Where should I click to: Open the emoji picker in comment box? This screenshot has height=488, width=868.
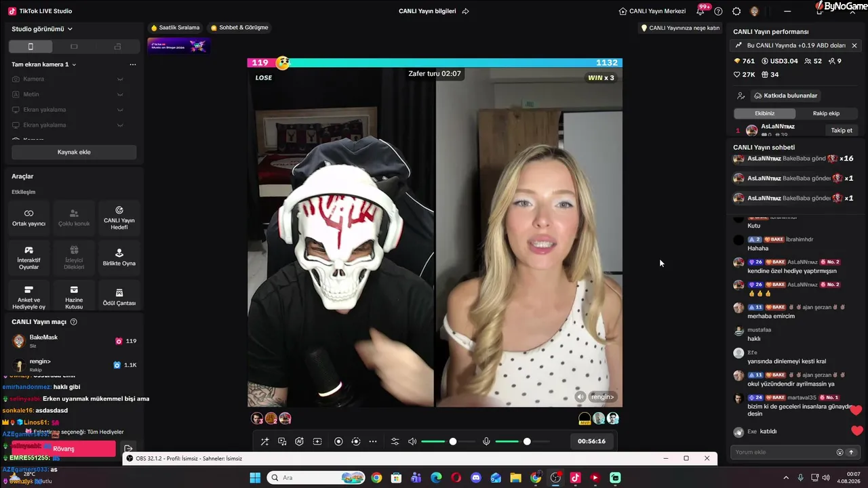tap(840, 452)
